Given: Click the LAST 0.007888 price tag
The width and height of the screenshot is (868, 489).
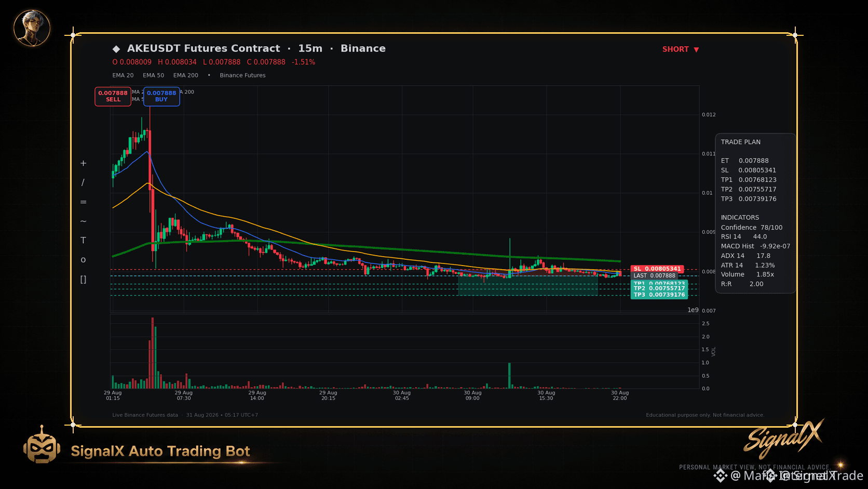Looking at the screenshot, I should click(x=654, y=275).
